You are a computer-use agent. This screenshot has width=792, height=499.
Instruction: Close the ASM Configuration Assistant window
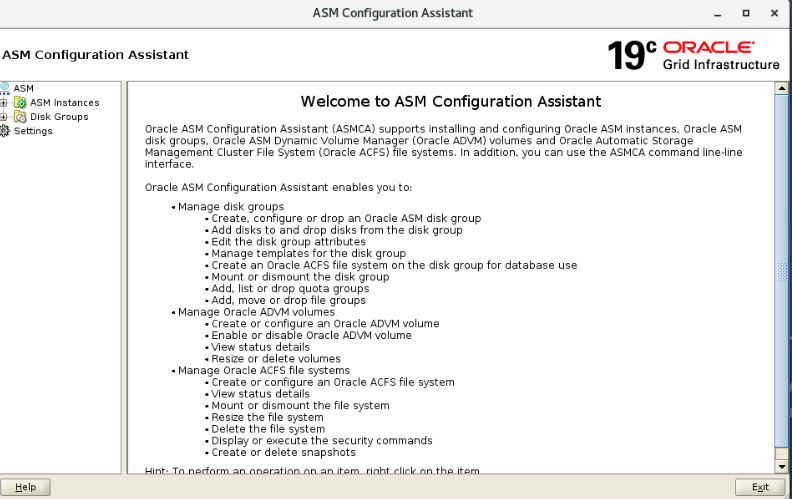tap(774, 13)
